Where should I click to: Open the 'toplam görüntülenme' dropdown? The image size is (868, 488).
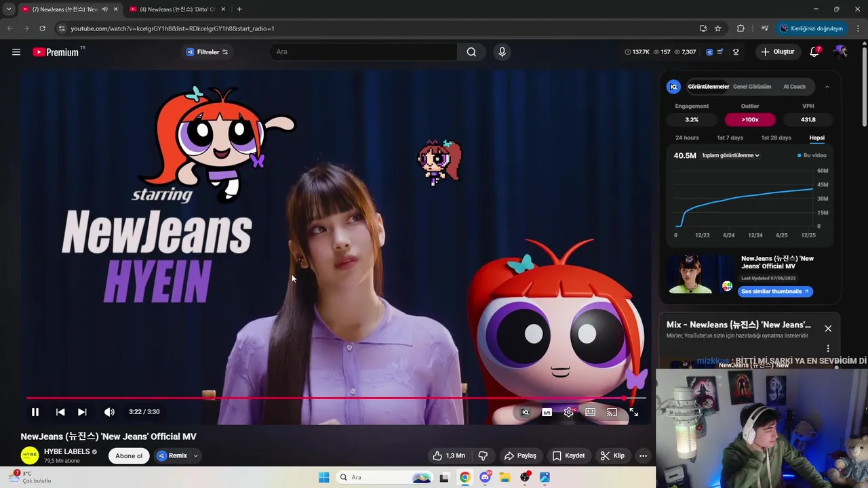click(x=730, y=155)
